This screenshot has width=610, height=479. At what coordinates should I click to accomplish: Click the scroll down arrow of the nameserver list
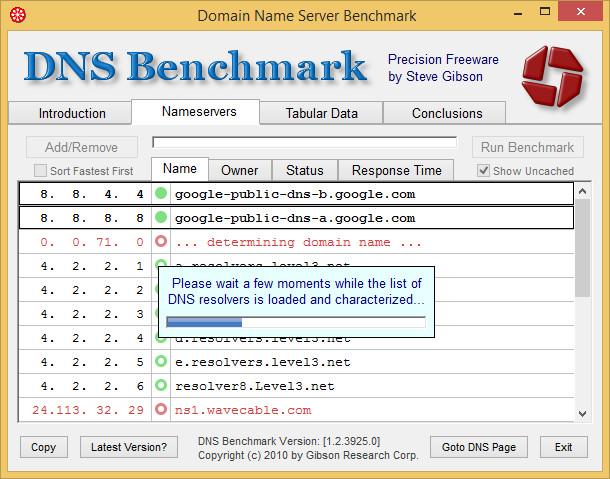[x=582, y=414]
